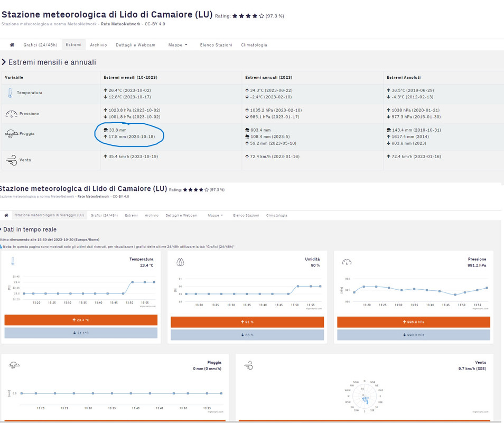Open the Mappe dropdown in the upper navigation

tap(178, 45)
